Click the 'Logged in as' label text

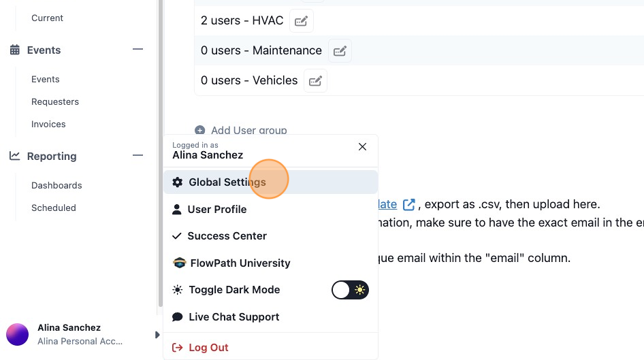coord(195,145)
